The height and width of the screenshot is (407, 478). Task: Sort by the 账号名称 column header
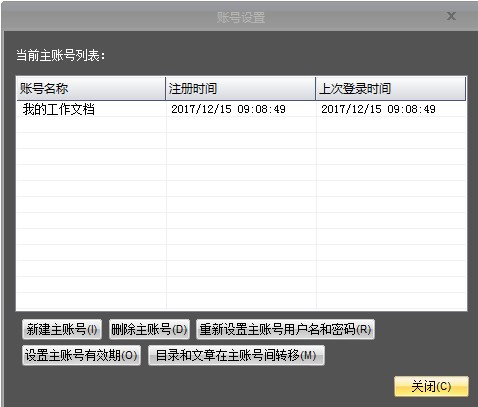point(91,88)
